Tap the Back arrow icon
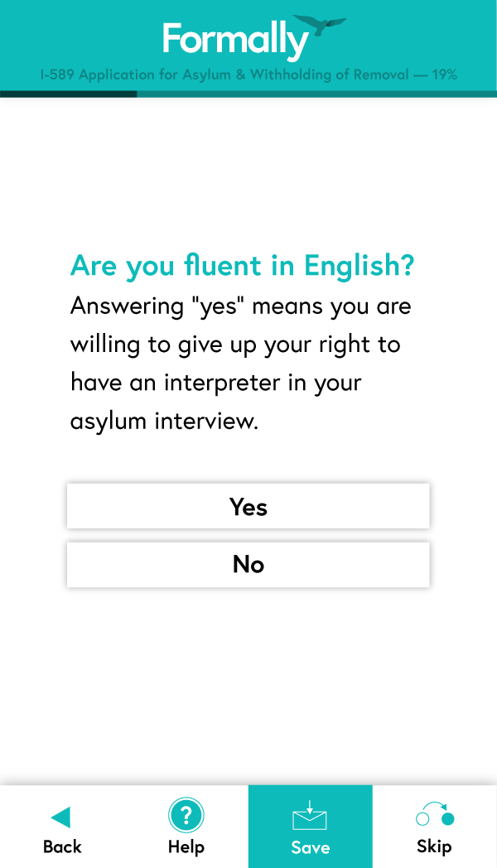This screenshot has width=497, height=868. [x=60, y=817]
